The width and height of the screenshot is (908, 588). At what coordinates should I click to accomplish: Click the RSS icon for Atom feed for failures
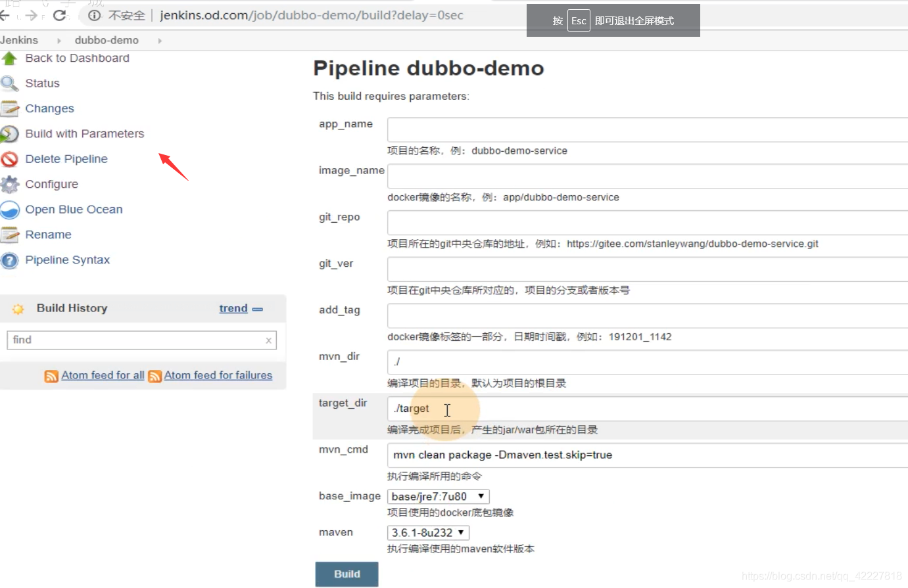tap(155, 376)
